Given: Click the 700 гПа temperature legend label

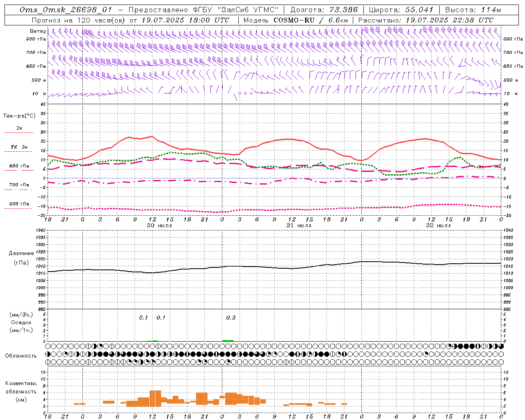Looking at the screenshot, I should [x=19, y=185].
